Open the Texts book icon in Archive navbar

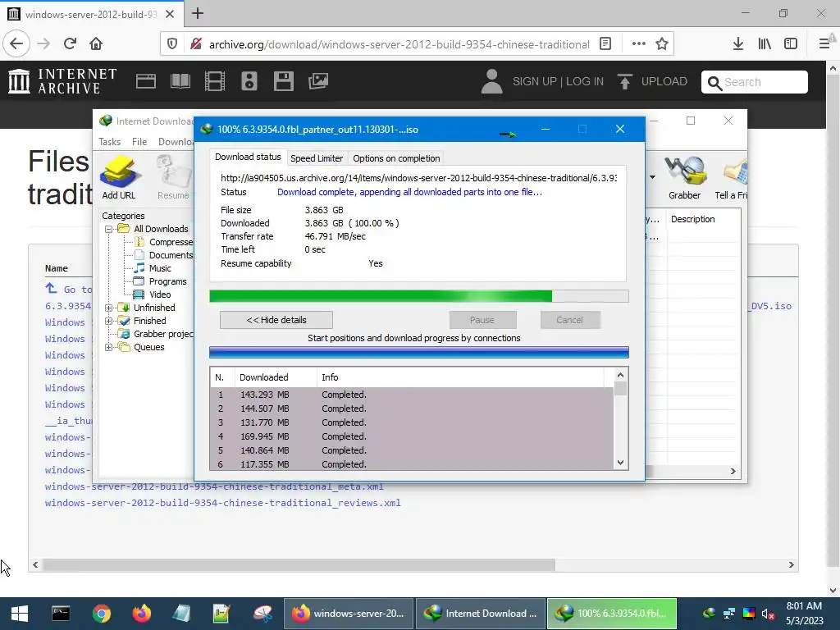(x=180, y=81)
